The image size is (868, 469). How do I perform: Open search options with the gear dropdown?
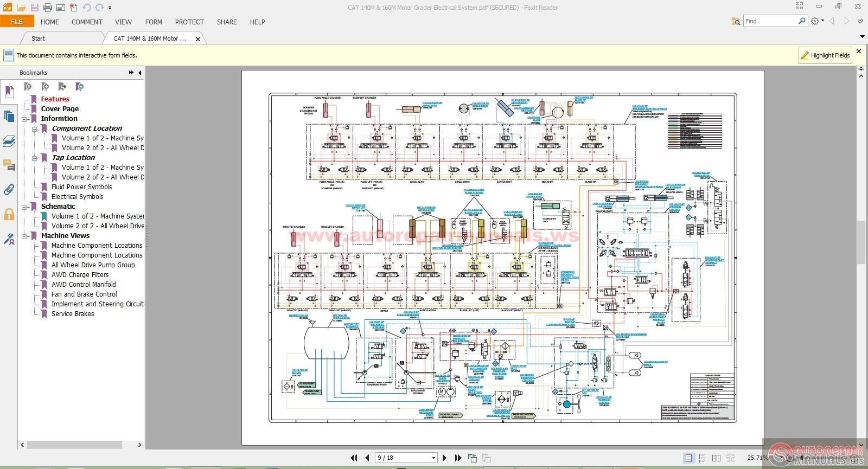click(817, 21)
